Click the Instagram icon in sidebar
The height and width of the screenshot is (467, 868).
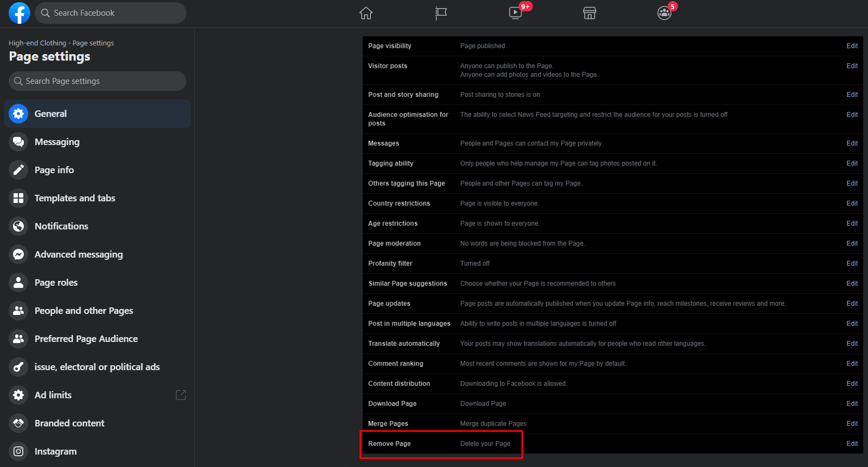click(x=18, y=451)
